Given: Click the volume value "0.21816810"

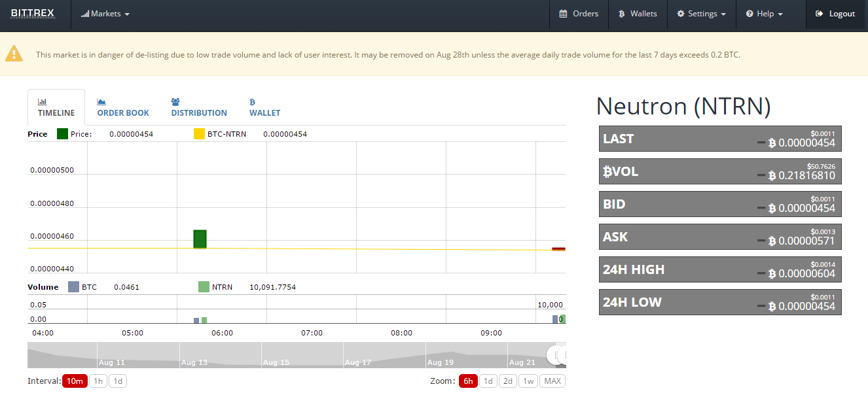Looking at the screenshot, I should pos(806,175).
